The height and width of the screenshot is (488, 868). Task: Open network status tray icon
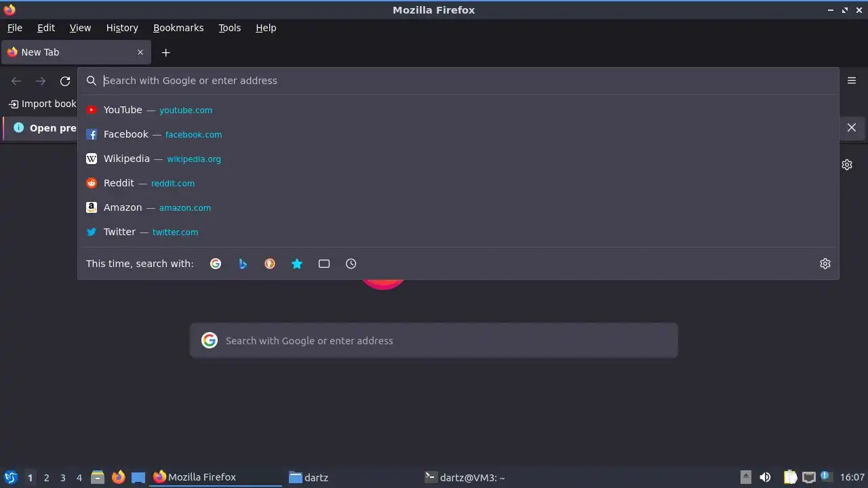[x=808, y=477]
